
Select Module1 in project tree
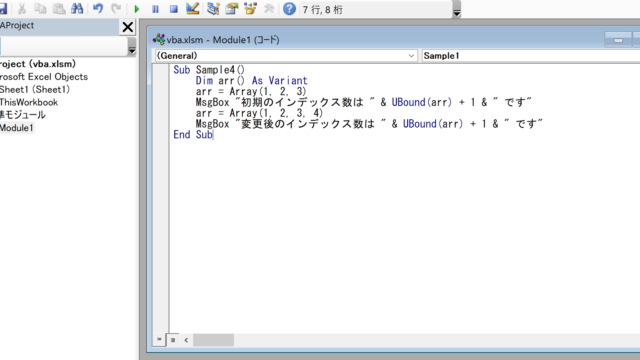tap(17, 128)
